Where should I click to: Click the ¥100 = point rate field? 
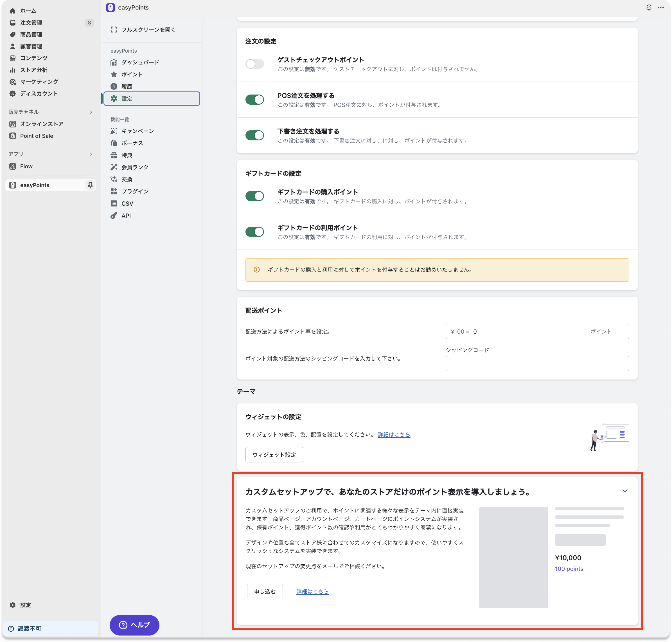click(x=537, y=332)
